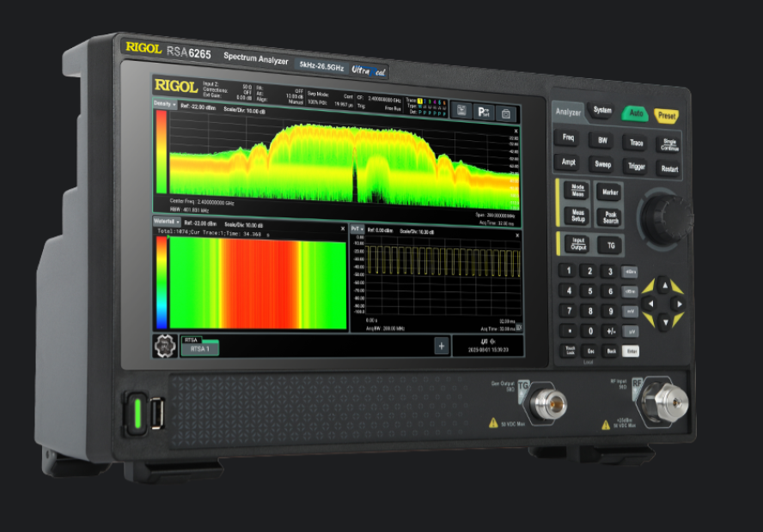The image size is (763, 532).
Task: Expand the PvT view dropdown
Action: tap(357, 229)
